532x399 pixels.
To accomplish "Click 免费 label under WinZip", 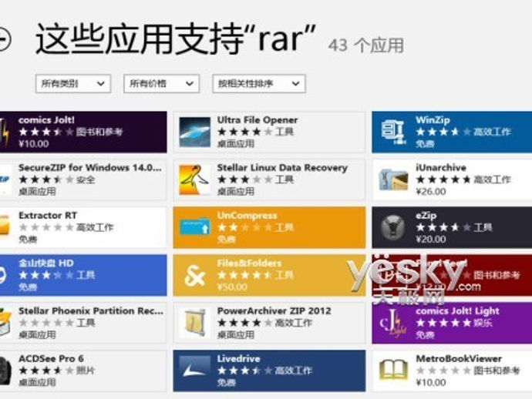I will tap(425, 144).
